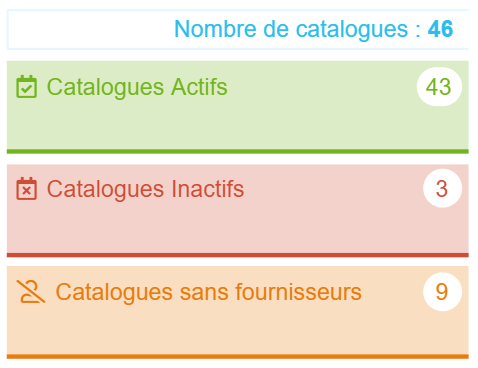The height and width of the screenshot is (368, 478).
Task: Click the crossed-out user icon
Action: click(x=31, y=292)
